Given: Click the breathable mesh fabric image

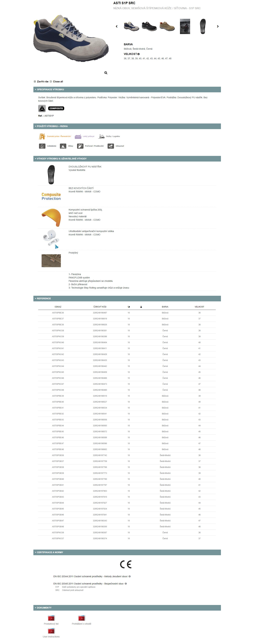Looking at the screenshot, I should click(x=51, y=260).
